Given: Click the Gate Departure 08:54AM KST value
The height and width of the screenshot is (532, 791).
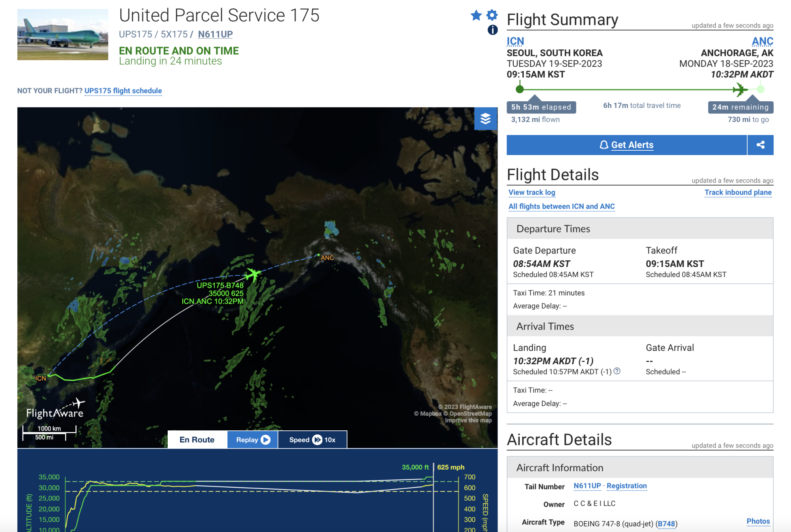Looking at the screenshot, I should [541, 264].
